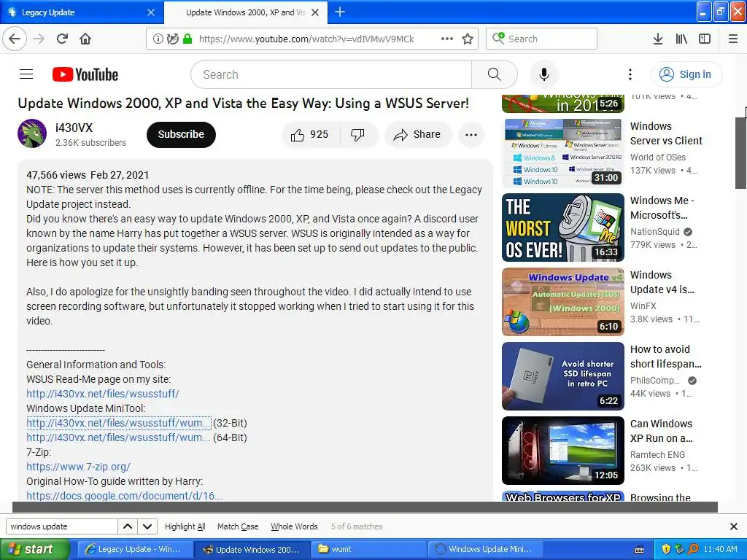
Task: Open tracking protection shield in address bar
Action: click(x=172, y=39)
